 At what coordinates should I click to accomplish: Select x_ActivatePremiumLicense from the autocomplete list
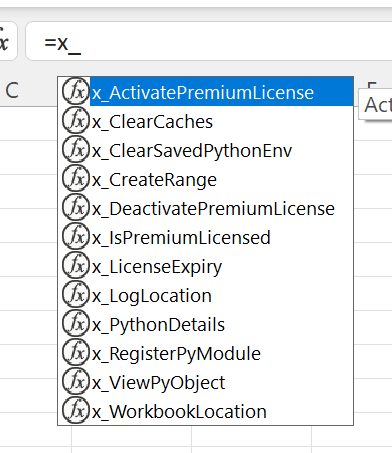click(x=206, y=92)
